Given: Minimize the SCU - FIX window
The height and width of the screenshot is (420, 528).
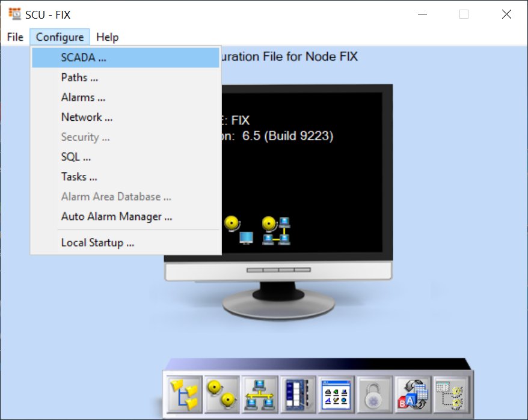Looking at the screenshot, I should coord(422,14).
